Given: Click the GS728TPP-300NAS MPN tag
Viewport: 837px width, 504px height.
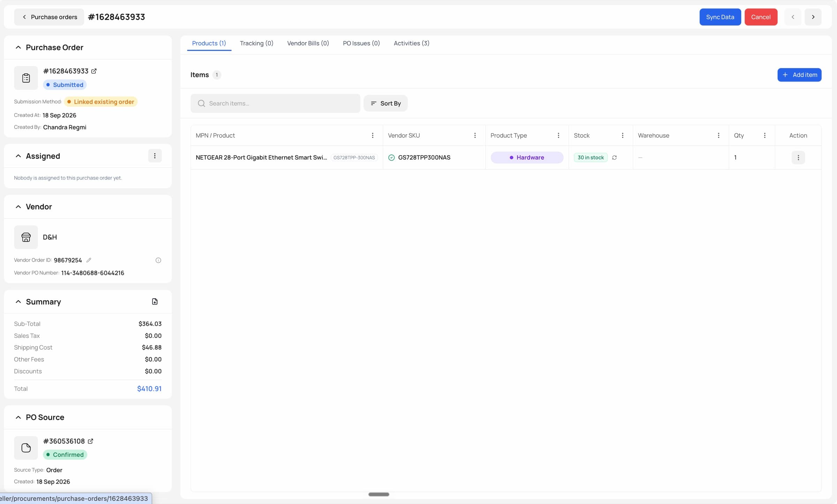Looking at the screenshot, I should 354,158.
